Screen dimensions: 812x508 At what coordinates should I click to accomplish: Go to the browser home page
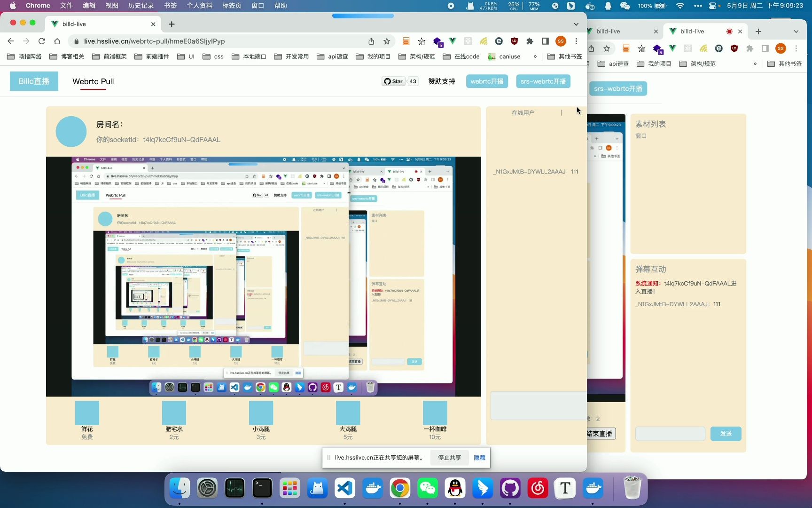(57, 41)
